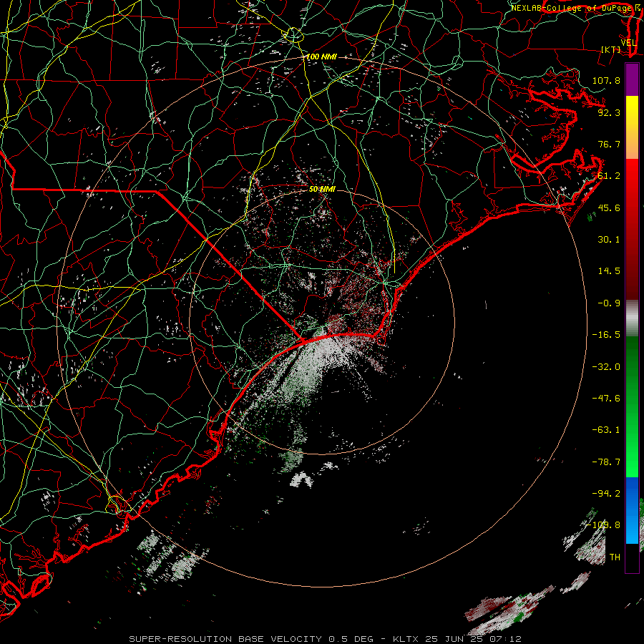Image resolution: width=644 pixels, height=644 pixels.
Task: Click the TH label on the legend
Action: click(x=615, y=557)
